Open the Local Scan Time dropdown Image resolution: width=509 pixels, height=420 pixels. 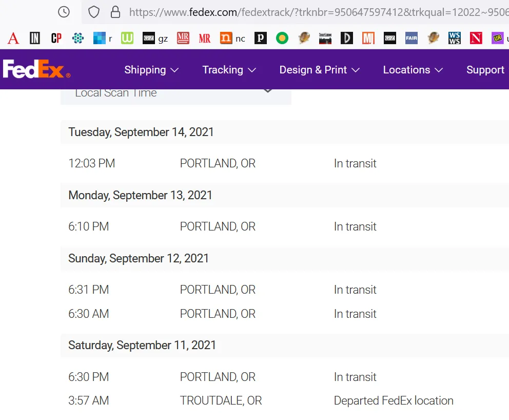tap(175, 93)
